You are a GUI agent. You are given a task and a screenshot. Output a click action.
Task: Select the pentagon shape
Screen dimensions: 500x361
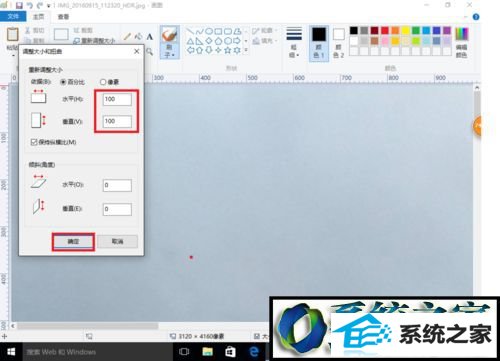(218, 41)
